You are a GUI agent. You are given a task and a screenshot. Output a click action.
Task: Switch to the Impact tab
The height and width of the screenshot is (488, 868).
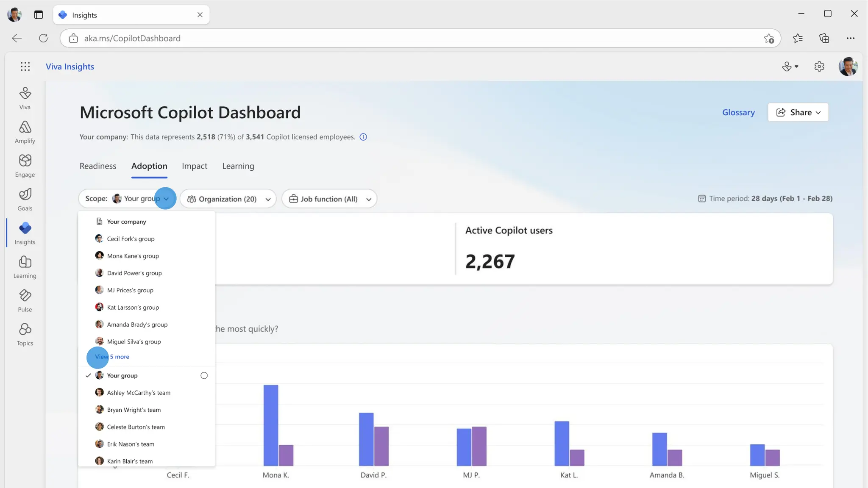[195, 166]
